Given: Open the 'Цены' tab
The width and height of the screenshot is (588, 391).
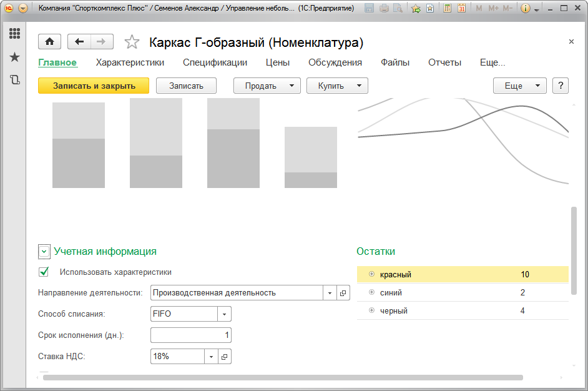Looking at the screenshot, I should point(278,62).
